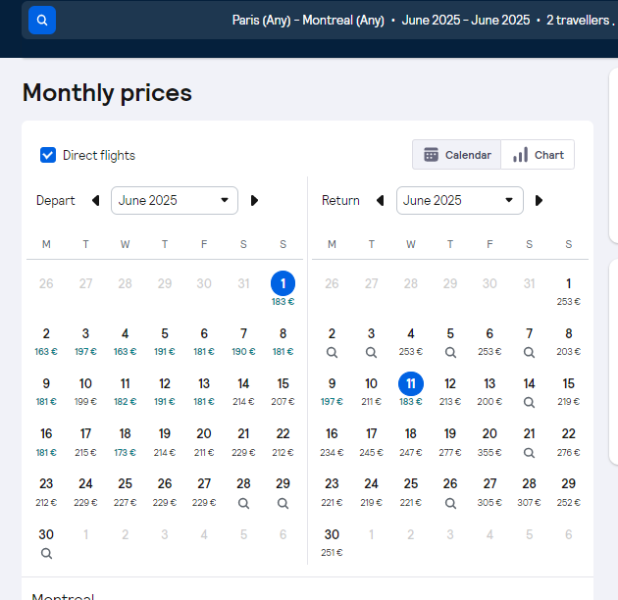Image resolution: width=618 pixels, height=600 pixels.
Task: Pick depart June 12 at 191 €
Action: pyautogui.click(x=165, y=391)
